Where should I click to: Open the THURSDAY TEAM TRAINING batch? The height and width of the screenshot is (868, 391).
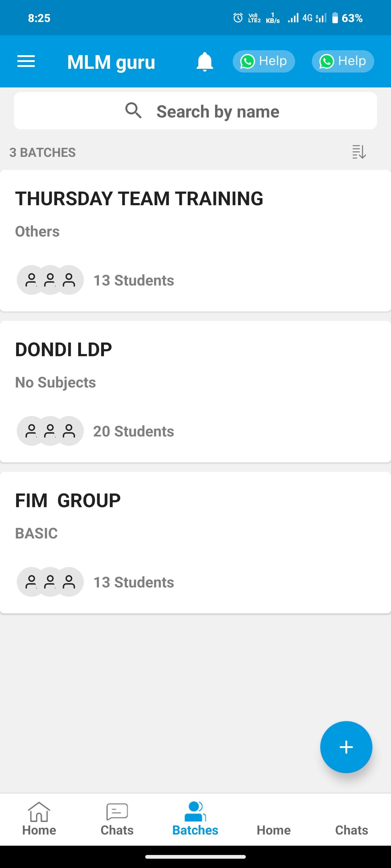139,198
